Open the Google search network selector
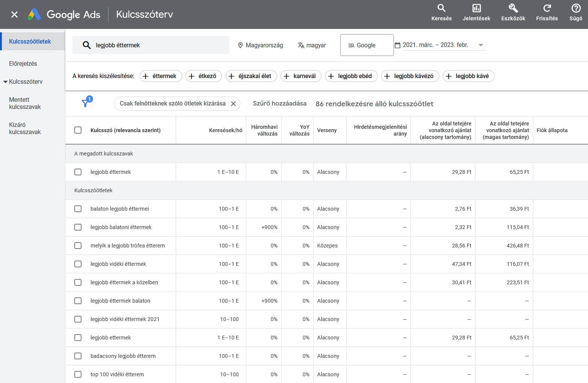 [x=366, y=45]
